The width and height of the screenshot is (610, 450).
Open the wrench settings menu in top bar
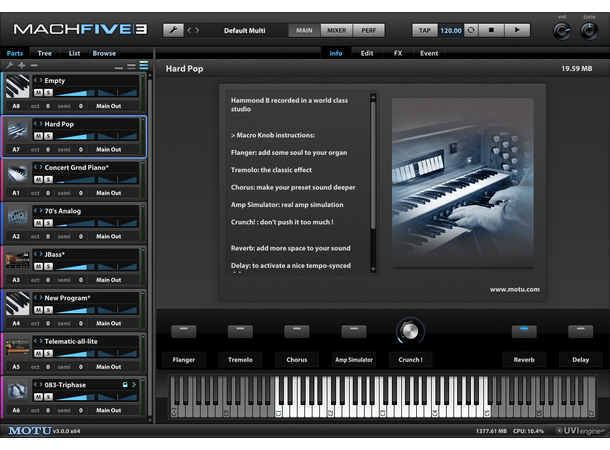tap(173, 30)
